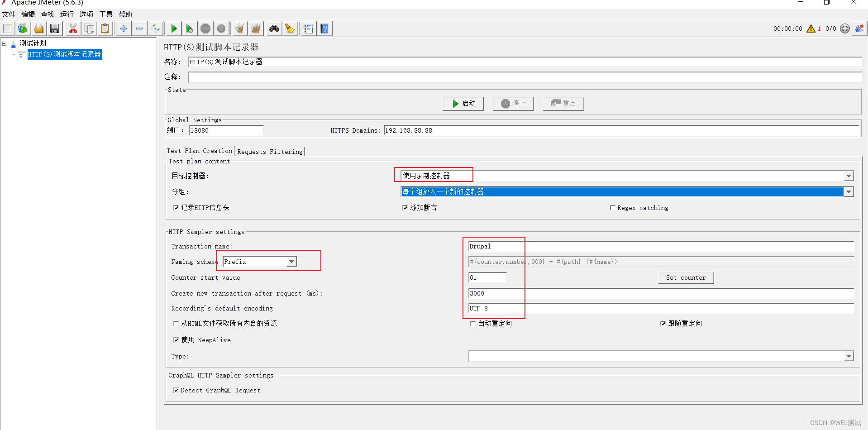Image resolution: width=868 pixels, height=430 pixels.
Task: Save the test plan (floppy icon)
Action: (x=55, y=29)
